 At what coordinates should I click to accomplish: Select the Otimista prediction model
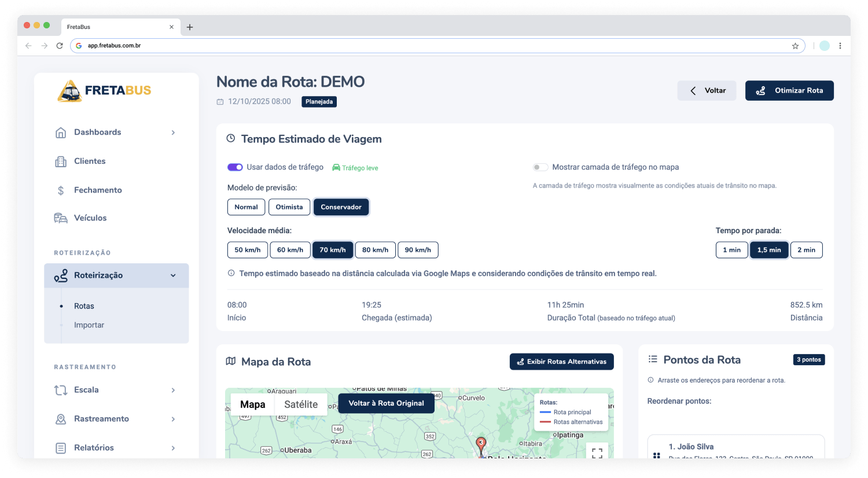[289, 207]
